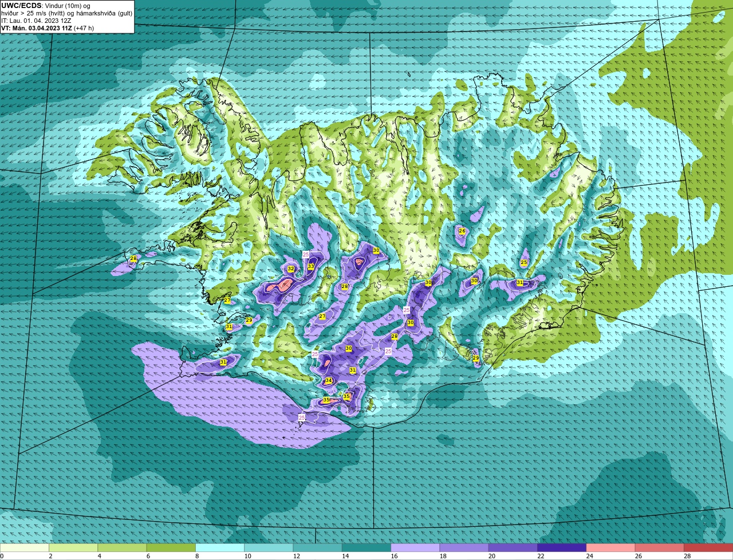733x560 pixels.
Task: Click the yellow gust label 32 on the map
Action: [x=291, y=269]
